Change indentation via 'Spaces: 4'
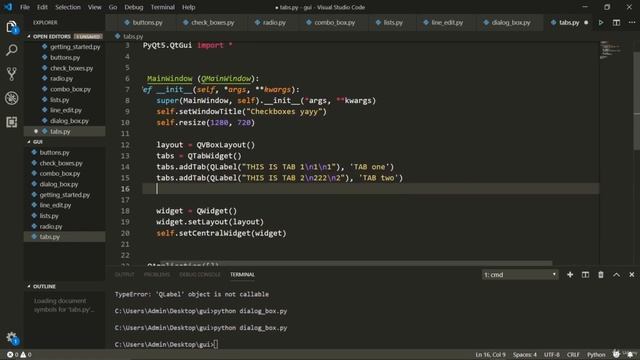640x360 pixels. [x=525, y=355]
